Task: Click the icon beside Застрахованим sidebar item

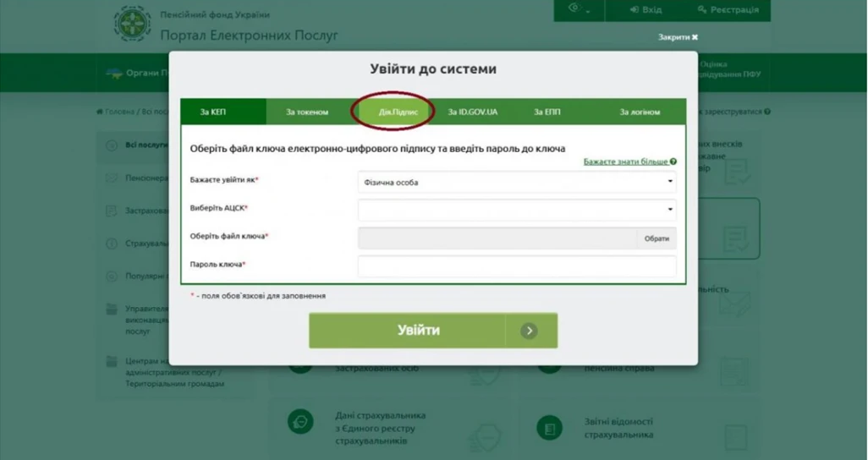Action: (x=112, y=211)
